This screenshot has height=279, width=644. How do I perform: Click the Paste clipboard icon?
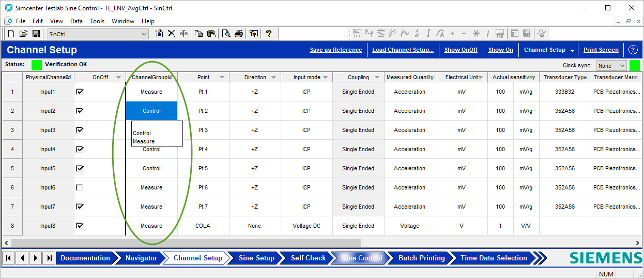click(211, 34)
